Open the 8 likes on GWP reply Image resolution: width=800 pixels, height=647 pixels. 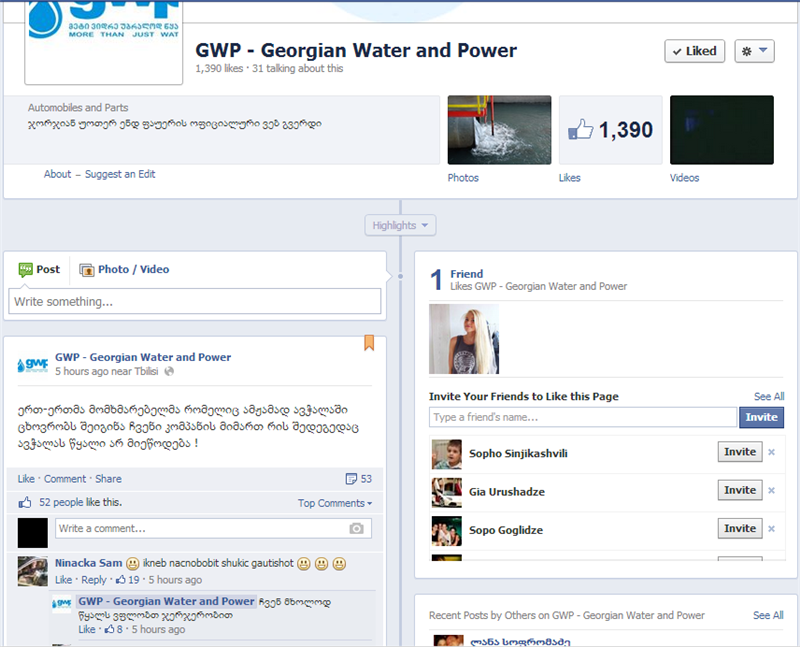point(114,629)
